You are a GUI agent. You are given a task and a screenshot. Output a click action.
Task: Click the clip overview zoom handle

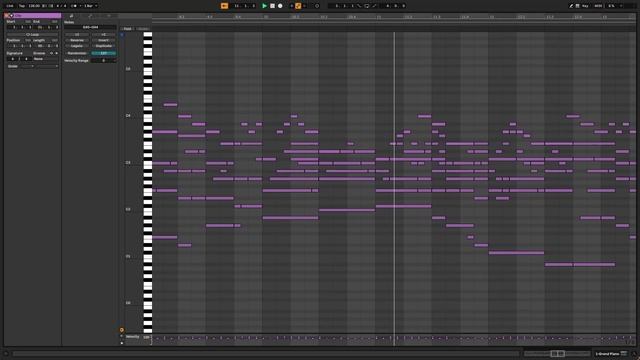tap(558, 353)
